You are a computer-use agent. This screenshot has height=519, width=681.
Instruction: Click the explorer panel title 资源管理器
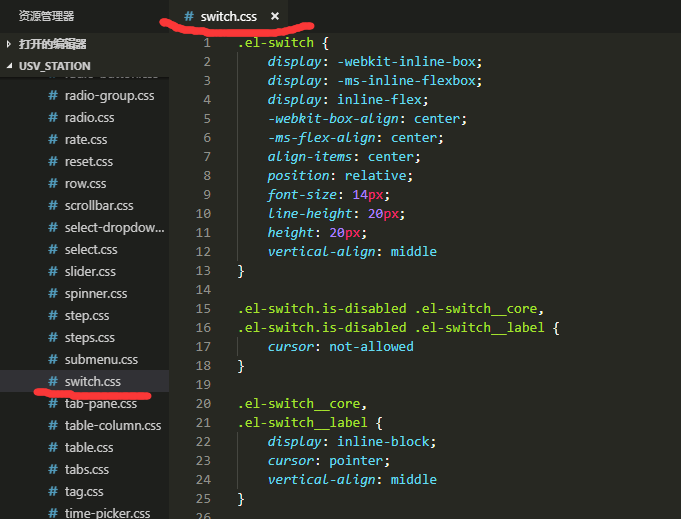(46, 16)
